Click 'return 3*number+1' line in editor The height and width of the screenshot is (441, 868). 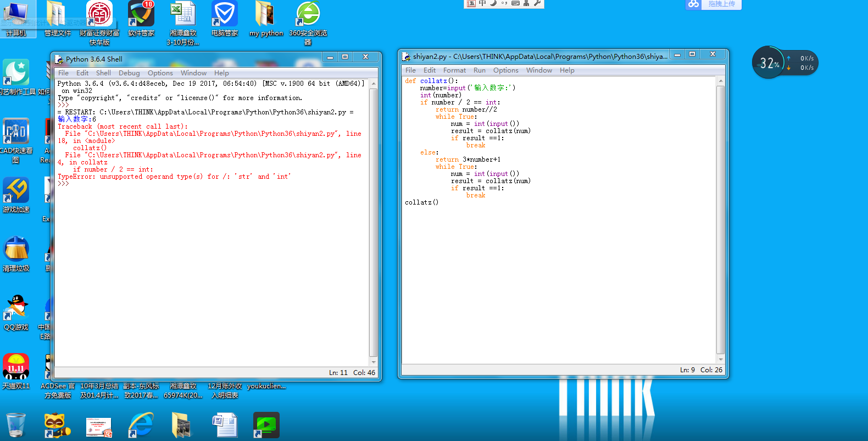pos(468,159)
